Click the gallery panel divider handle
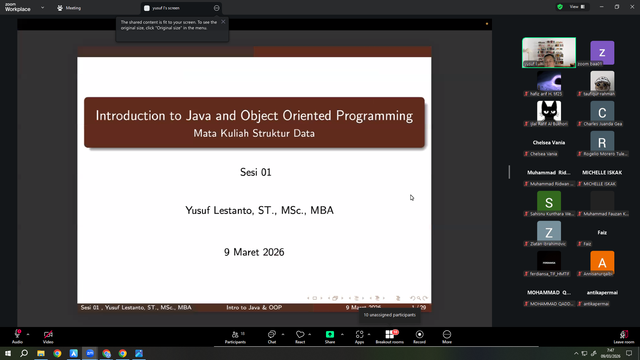640x360 pixels. click(x=509, y=172)
